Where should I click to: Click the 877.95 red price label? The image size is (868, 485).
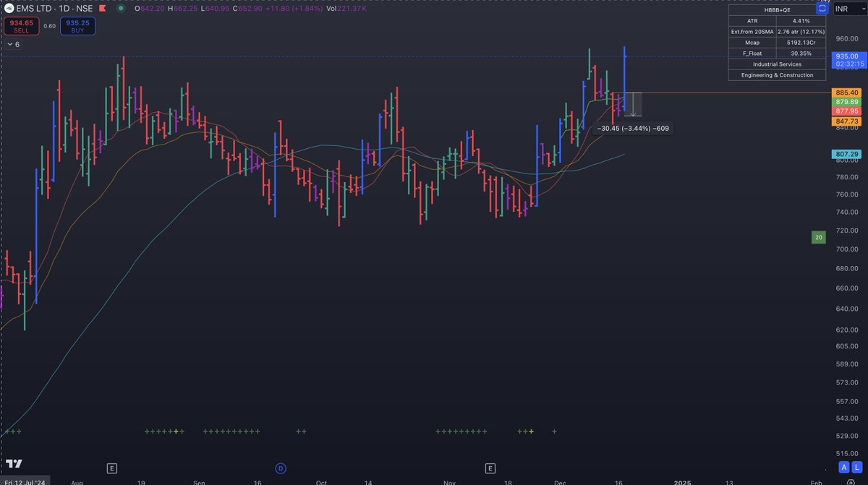pyautogui.click(x=846, y=111)
